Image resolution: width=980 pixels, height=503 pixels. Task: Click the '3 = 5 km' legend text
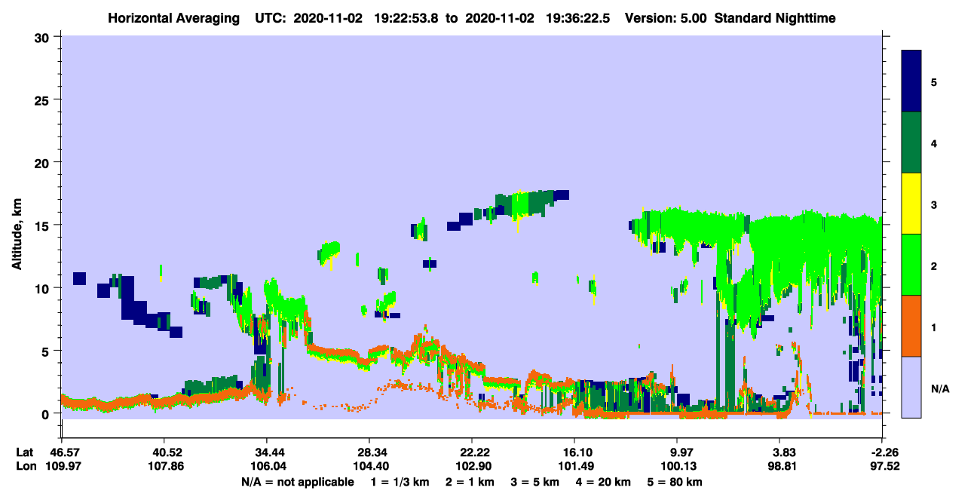tap(536, 481)
